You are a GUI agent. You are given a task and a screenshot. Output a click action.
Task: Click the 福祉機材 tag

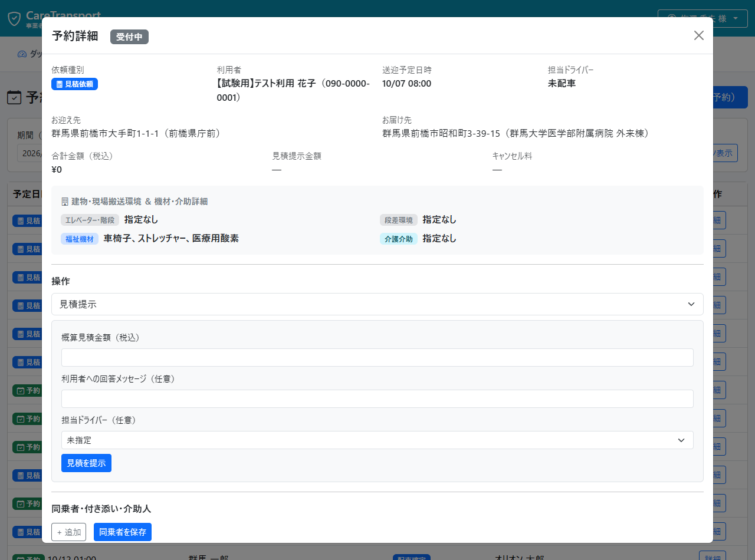coord(80,239)
